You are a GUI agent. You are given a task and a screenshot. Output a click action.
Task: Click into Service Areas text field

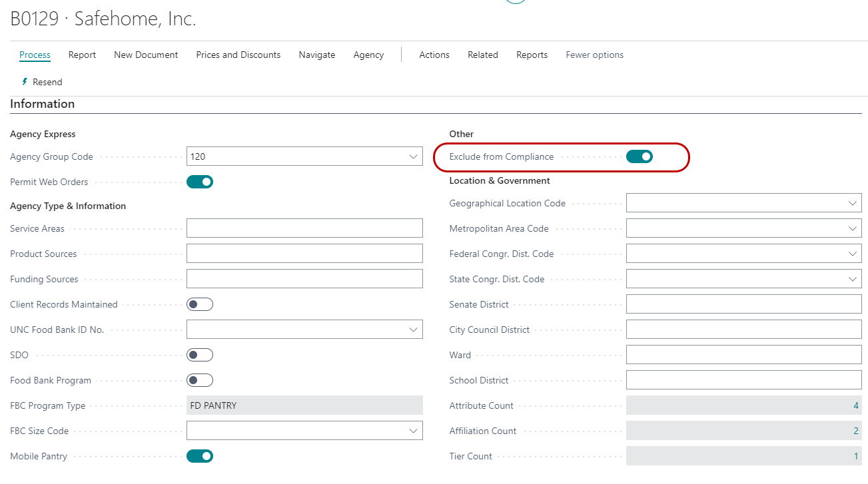(x=304, y=228)
